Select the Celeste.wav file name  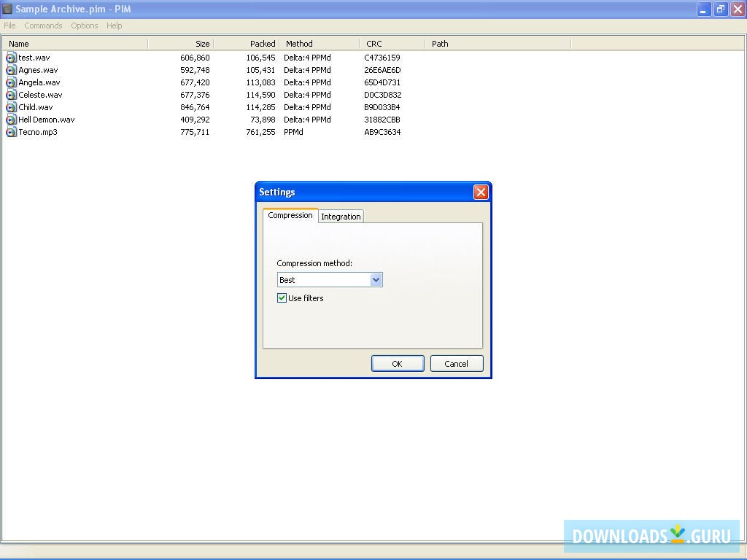(41, 95)
